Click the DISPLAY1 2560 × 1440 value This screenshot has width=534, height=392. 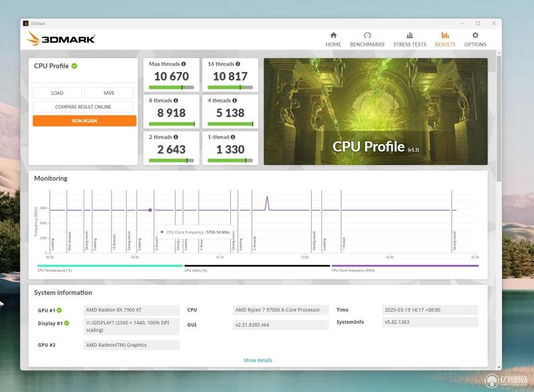(131, 327)
